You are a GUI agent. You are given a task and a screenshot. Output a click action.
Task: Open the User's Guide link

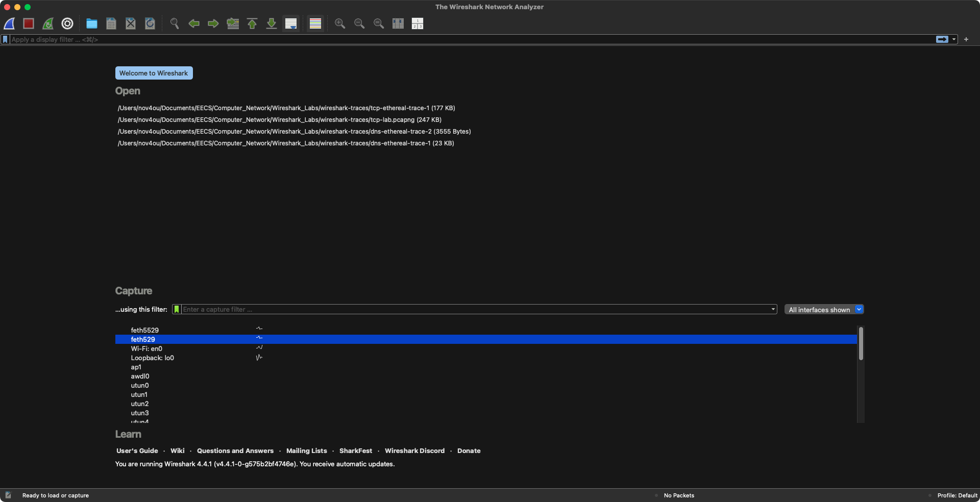pos(137,451)
